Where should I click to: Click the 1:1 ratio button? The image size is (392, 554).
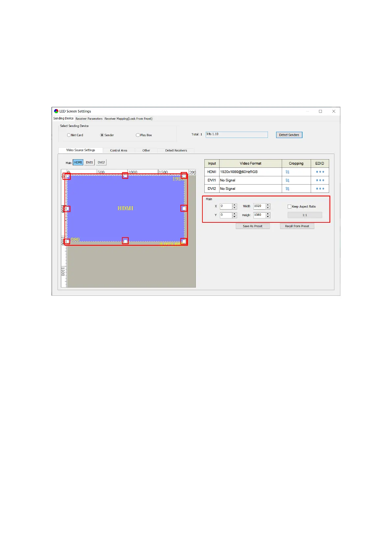(x=305, y=215)
